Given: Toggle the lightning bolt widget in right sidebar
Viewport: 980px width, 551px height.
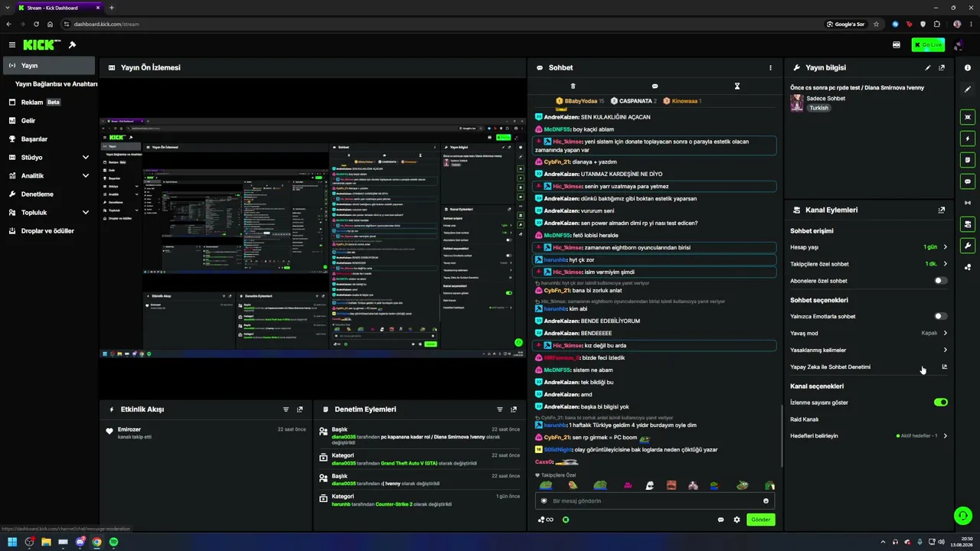Looking at the screenshot, I should tap(968, 139).
